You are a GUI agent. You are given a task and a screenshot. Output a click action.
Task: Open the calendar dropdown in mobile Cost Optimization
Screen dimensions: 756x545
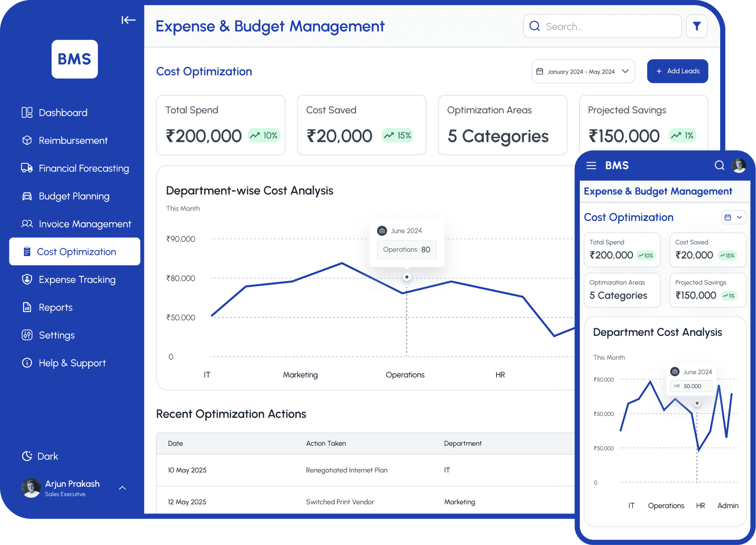(733, 217)
